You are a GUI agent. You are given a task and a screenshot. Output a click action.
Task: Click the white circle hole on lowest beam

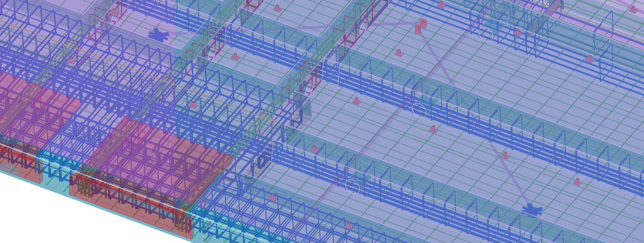click(352, 187)
